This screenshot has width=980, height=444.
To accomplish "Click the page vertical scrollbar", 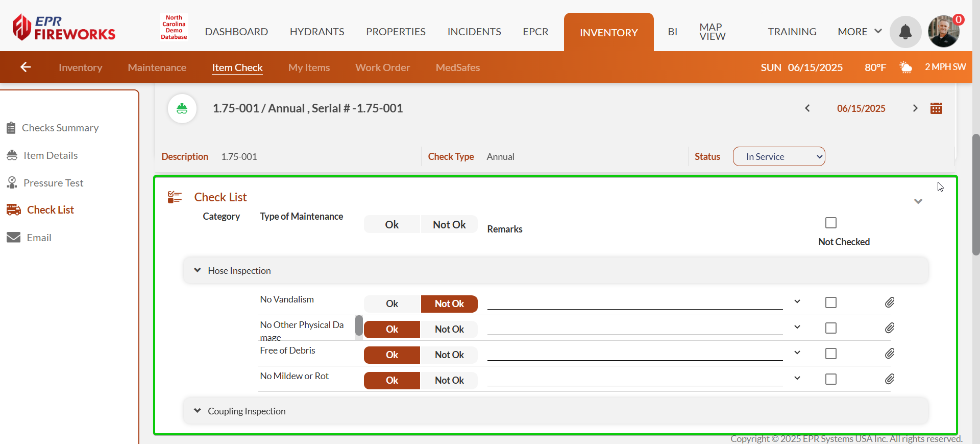I will click(975, 194).
